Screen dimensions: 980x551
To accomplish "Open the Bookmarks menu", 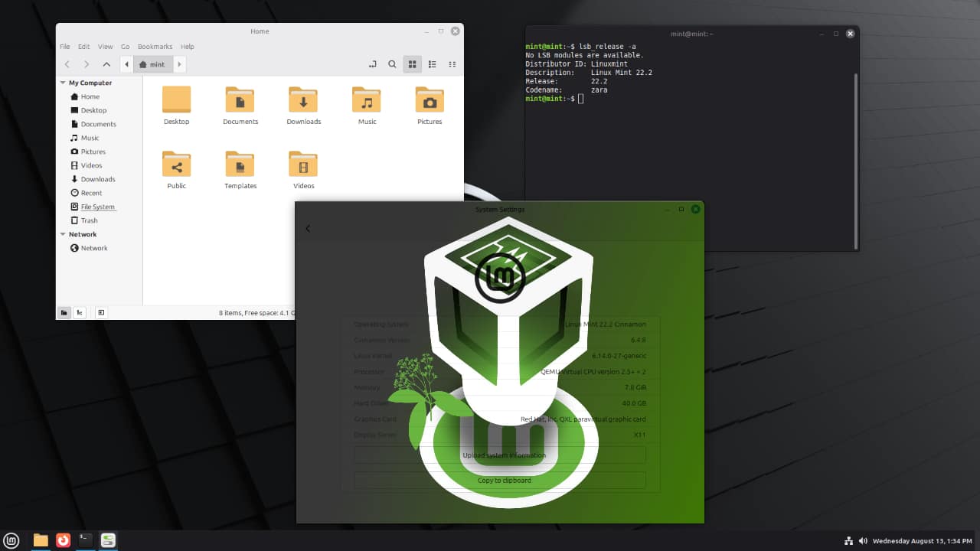I will (155, 46).
